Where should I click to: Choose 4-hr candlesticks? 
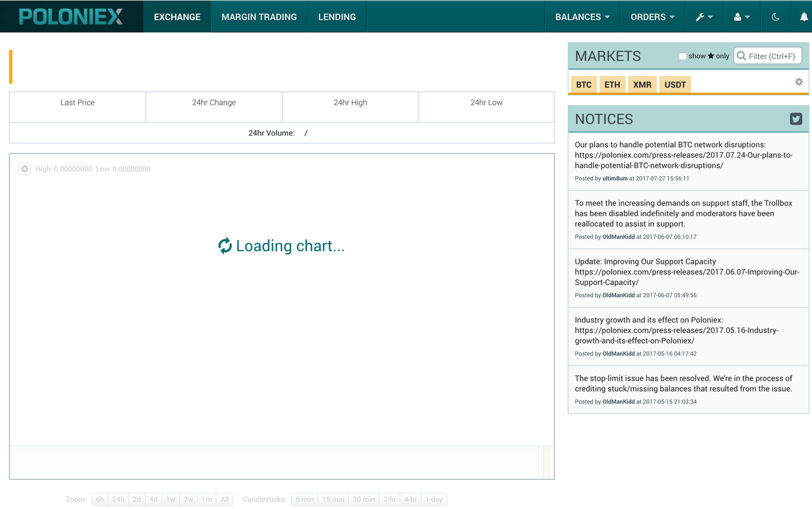click(410, 499)
